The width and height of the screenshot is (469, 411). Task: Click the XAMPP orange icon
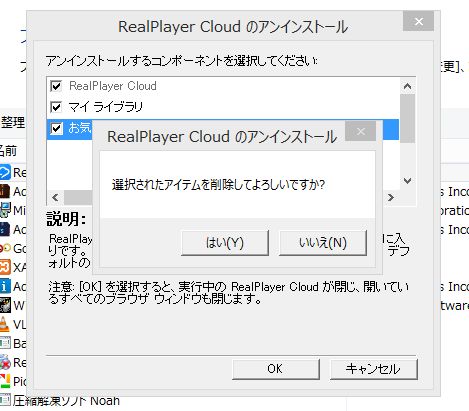[x=5, y=267]
